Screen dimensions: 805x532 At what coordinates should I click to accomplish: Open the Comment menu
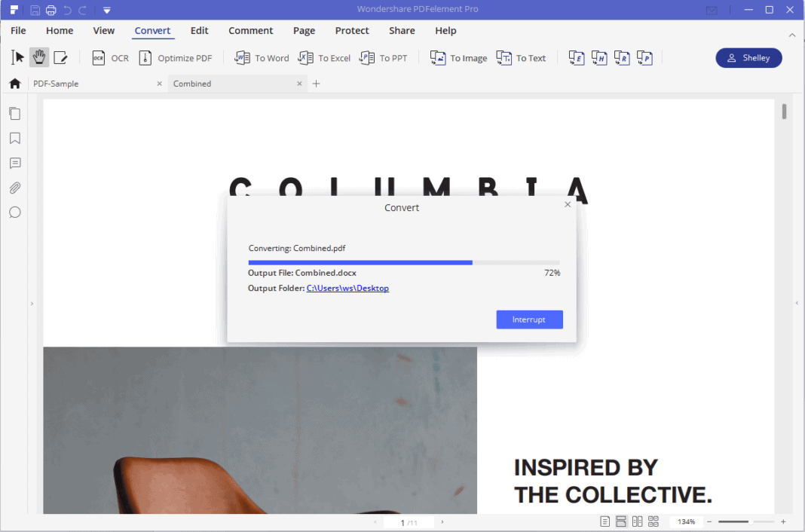250,30
